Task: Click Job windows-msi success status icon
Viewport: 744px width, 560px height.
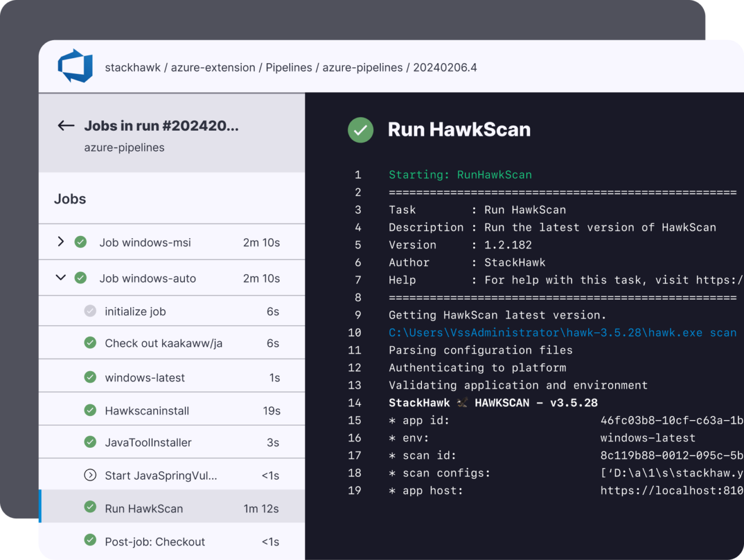Action: [x=81, y=242]
